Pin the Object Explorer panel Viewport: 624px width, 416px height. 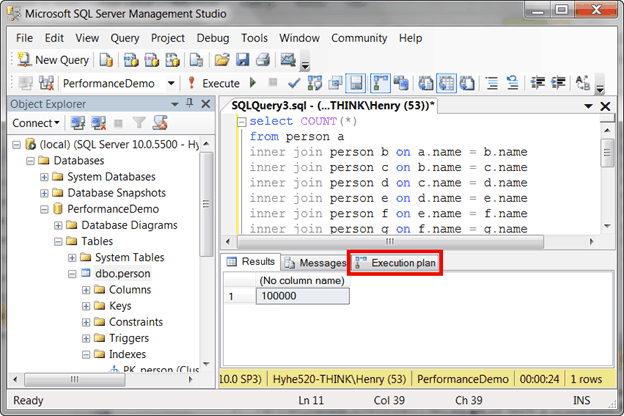tap(190, 104)
